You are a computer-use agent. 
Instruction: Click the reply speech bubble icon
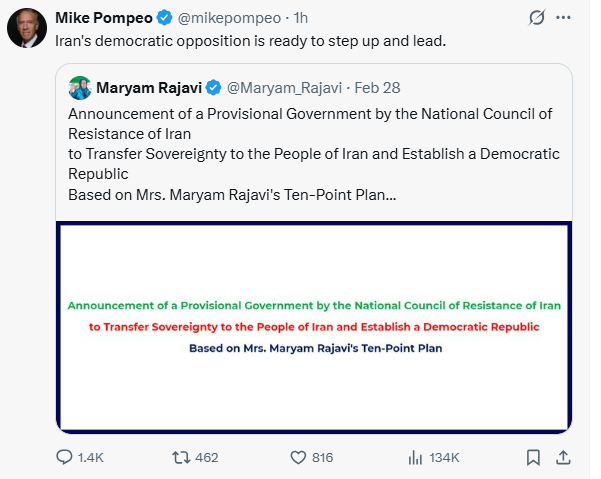[65, 457]
